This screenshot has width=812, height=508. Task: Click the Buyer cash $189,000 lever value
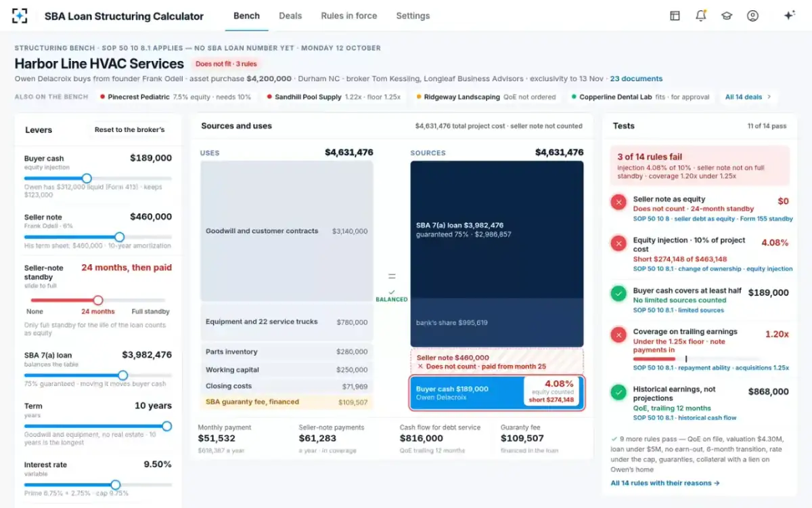click(151, 158)
